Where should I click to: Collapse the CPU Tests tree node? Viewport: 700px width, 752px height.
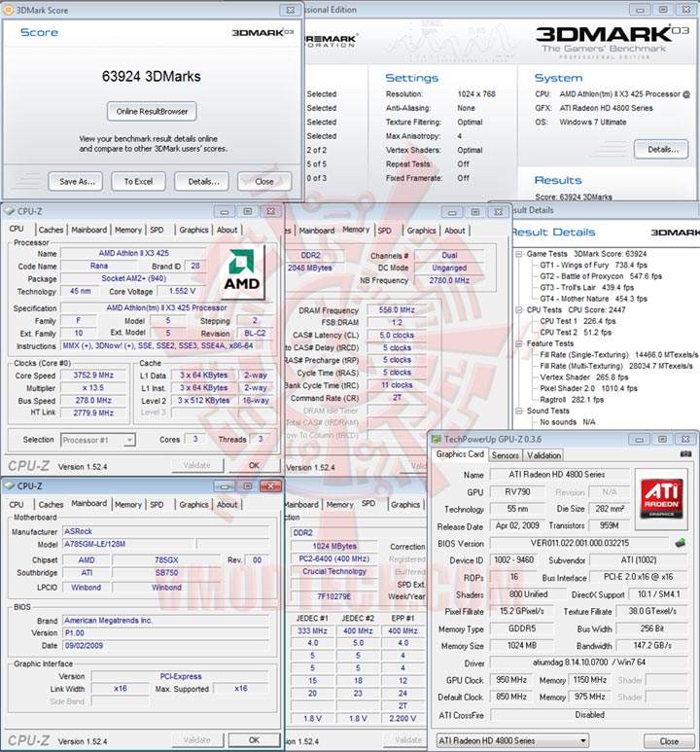519,309
